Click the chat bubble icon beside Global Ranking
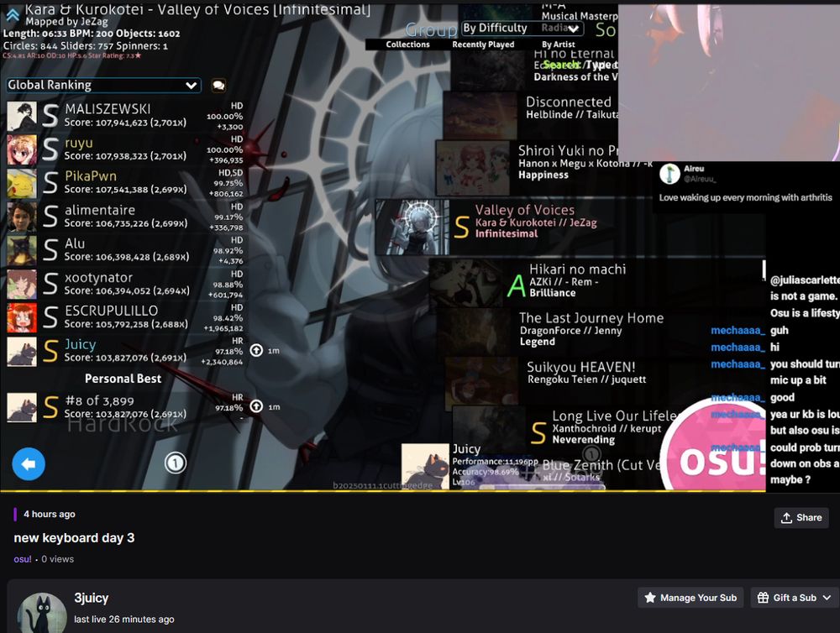Image resolution: width=840 pixels, height=633 pixels. [x=218, y=85]
